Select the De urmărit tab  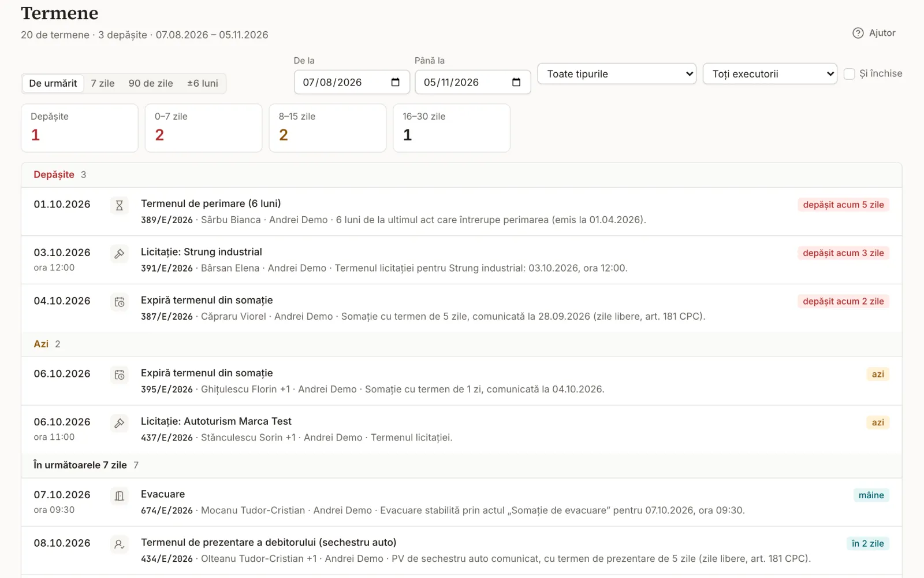pyautogui.click(x=53, y=83)
